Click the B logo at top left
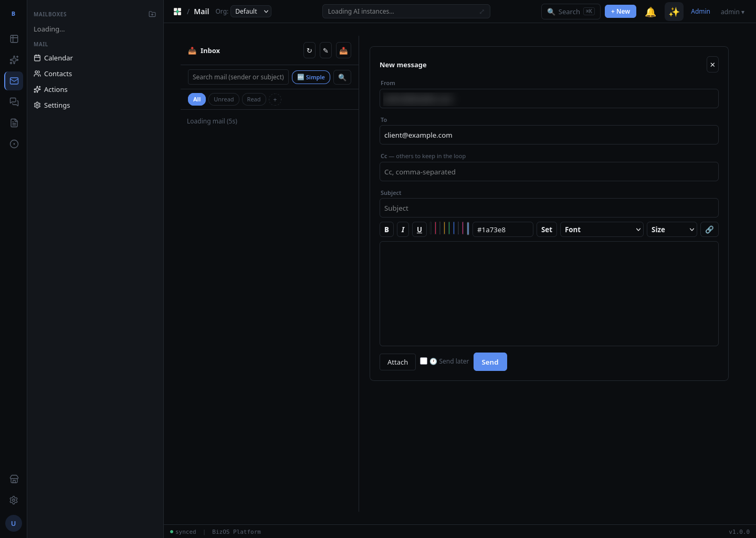 (14, 14)
